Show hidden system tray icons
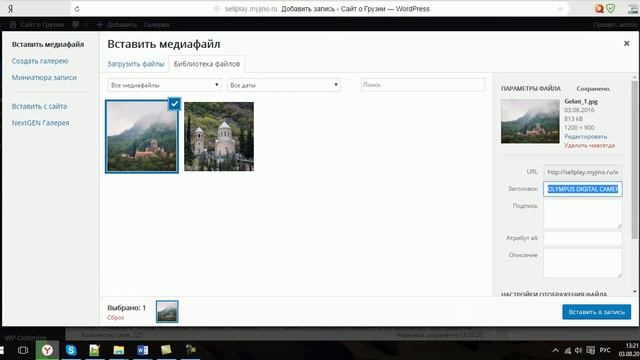The image size is (640, 360). coord(556,350)
